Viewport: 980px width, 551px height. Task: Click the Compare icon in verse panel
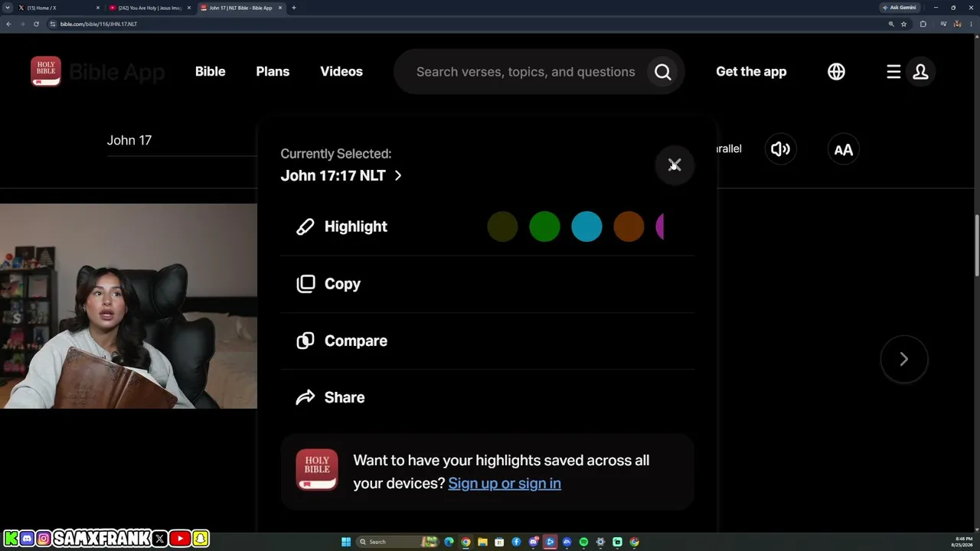tap(305, 341)
